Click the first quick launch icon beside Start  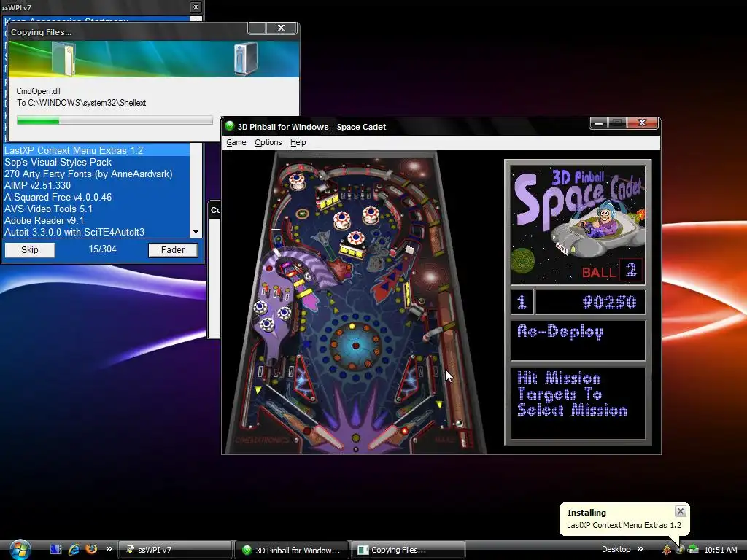pos(55,550)
